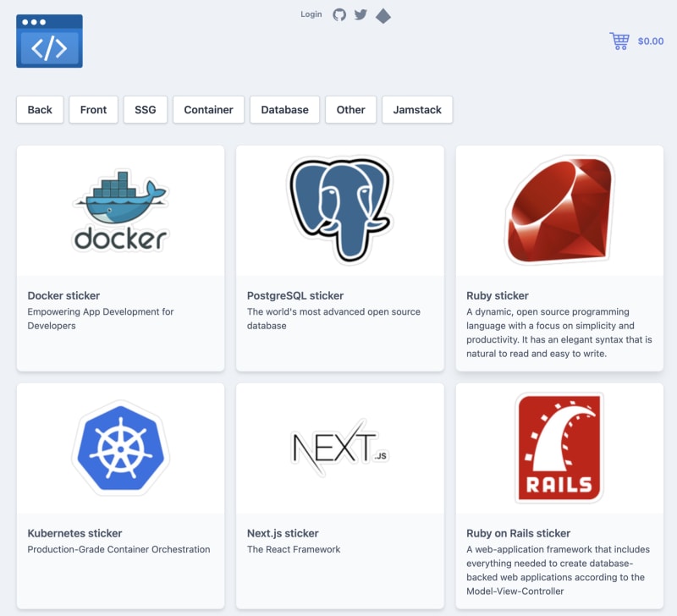Open the GitHub icon link
Viewport: 677px width, 616px height.
click(339, 14)
